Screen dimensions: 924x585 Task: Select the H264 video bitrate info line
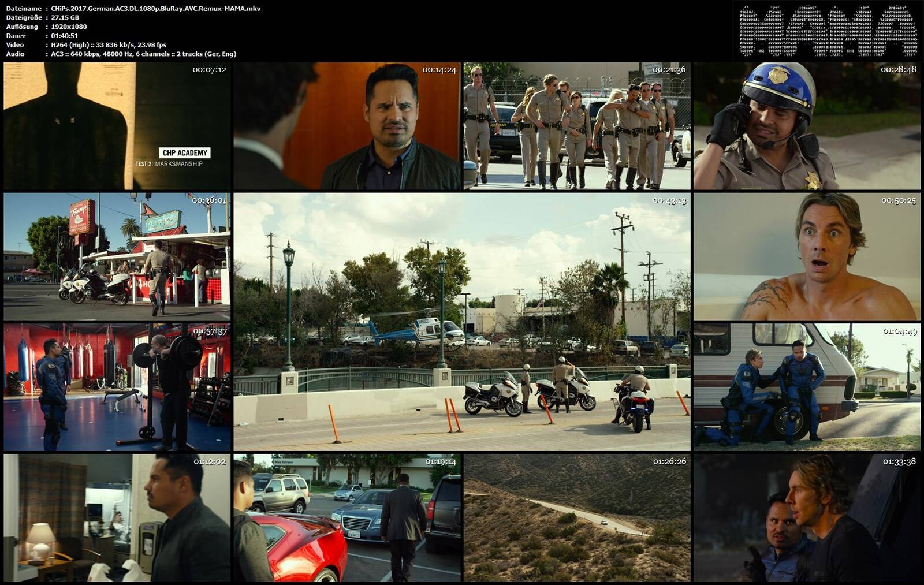[109, 45]
